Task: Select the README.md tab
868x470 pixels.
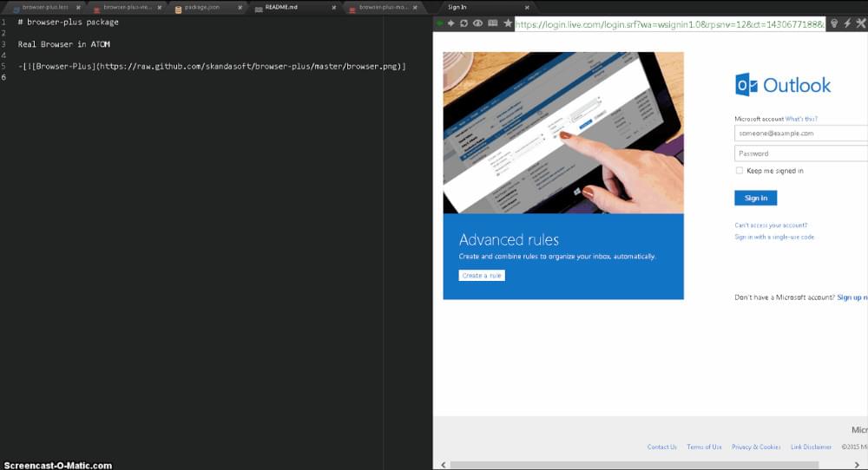Action: coord(281,7)
